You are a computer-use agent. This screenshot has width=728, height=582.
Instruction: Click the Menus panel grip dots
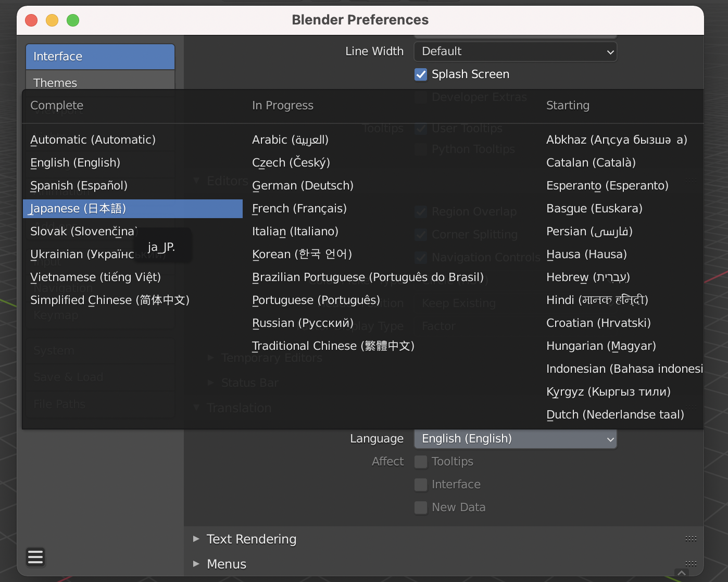(x=691, y=564)
